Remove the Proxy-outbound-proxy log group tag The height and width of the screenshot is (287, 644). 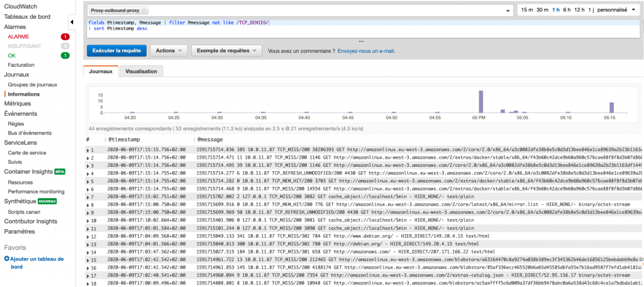[145, 11]
